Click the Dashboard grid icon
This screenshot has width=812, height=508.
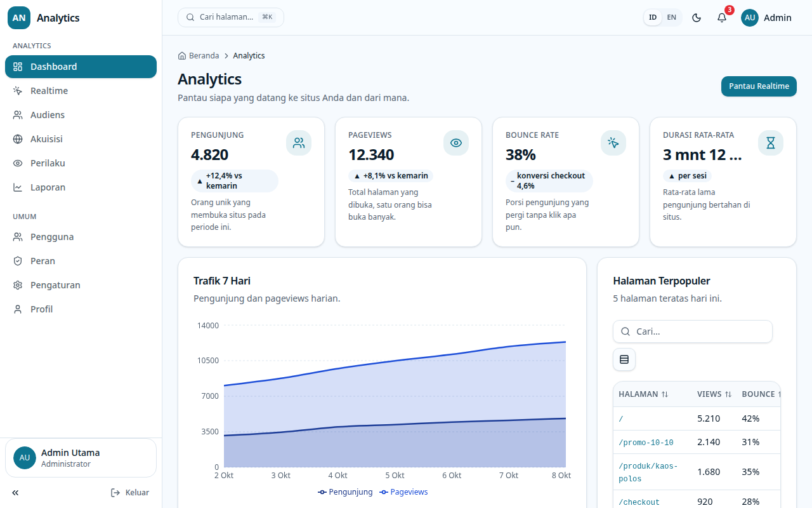coord(18,67)
